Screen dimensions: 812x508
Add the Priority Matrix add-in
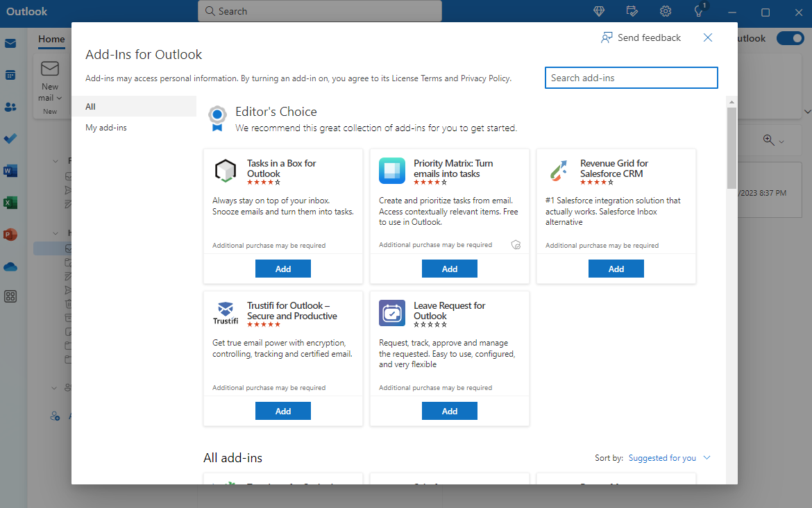pyautogui.click(x=449, y=269)
